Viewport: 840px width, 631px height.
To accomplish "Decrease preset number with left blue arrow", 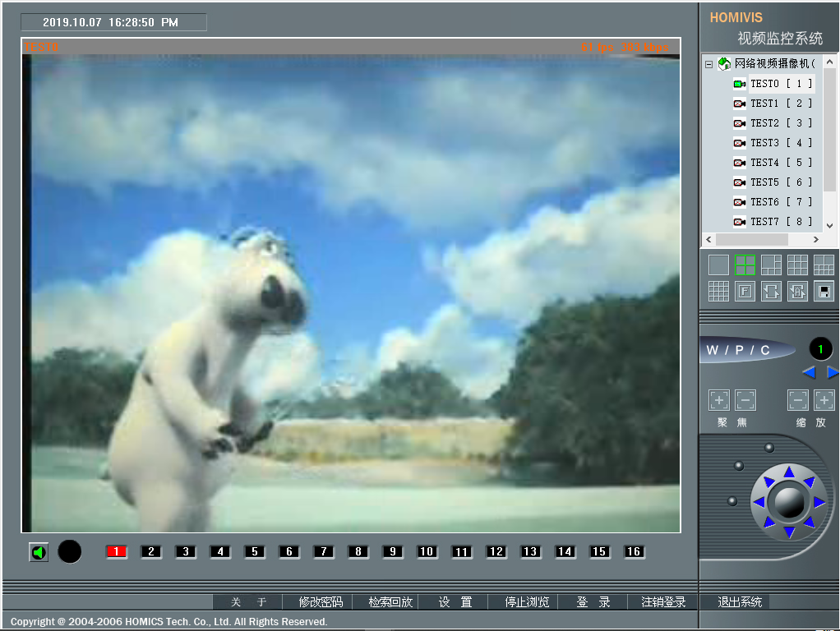I will click(x=809, y=371).
